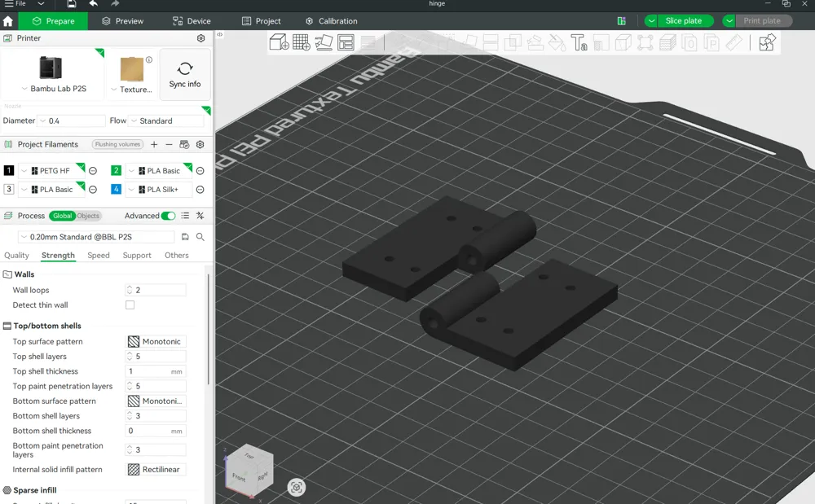Click the zoom-to-fit view icon near view cube
Screen dimensions: 815x504
[297, 488]
